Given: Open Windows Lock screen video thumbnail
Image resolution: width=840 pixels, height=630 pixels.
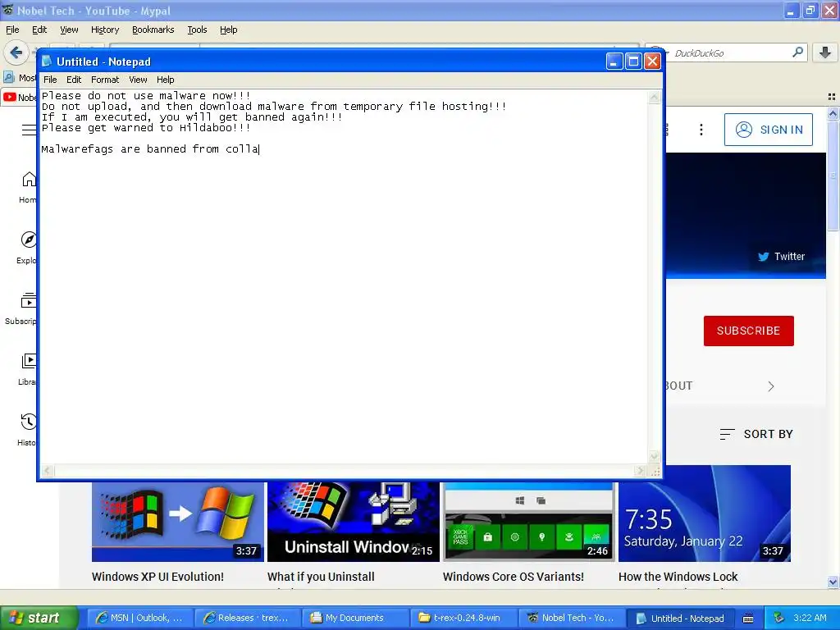Looking at the screenshot, I should [x=705, y=514].
